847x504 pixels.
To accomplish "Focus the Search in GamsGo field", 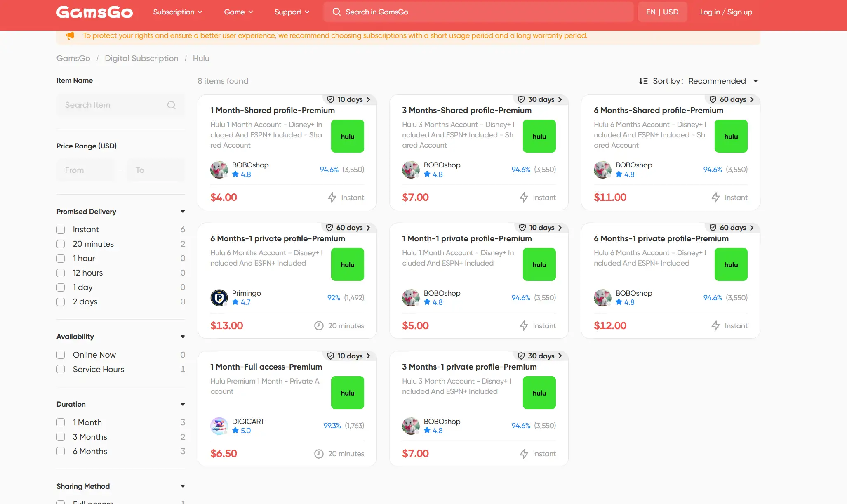I will point(478,12).
